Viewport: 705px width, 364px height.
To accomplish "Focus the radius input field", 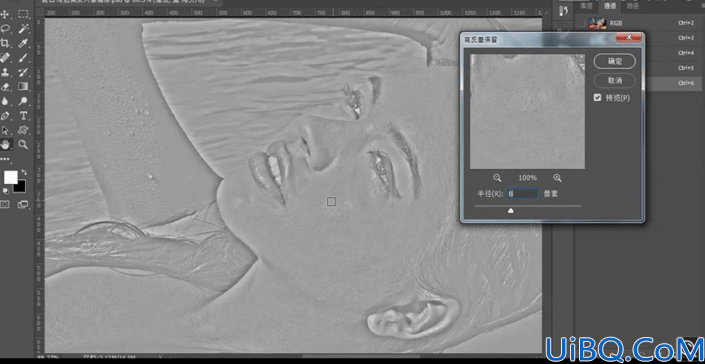I will 522,194.
